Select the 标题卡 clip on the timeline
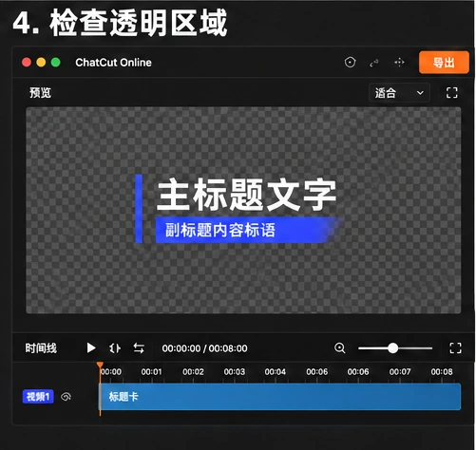Image resolution: width=476 pixels, height=450 pixels. (x=280, y=397)
